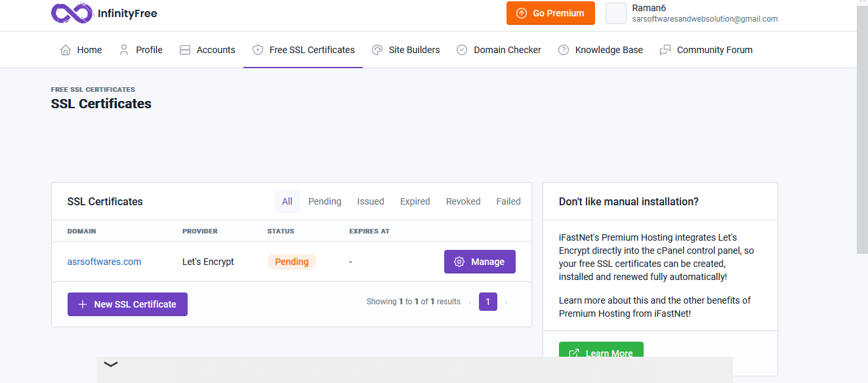Image resolution: width=868 pixels, height=383 pixels.
Task: Filter certificates by Revoked tab
Action: coord(463,201)
